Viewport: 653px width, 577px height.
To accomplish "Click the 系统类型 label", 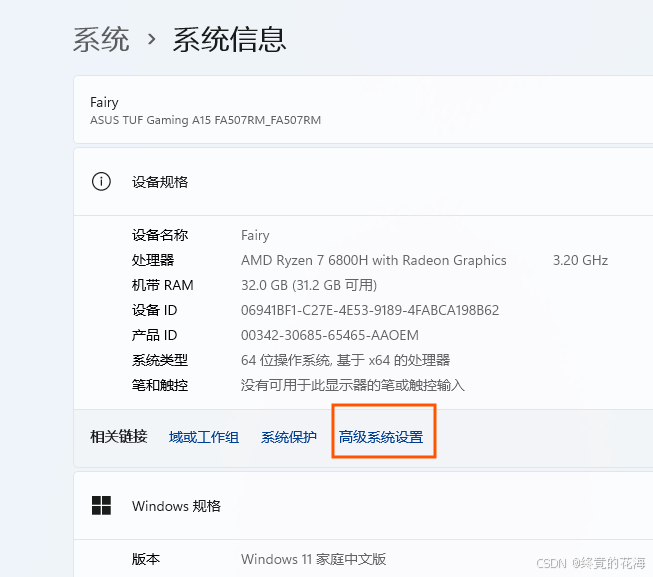I will pos(160,360).
